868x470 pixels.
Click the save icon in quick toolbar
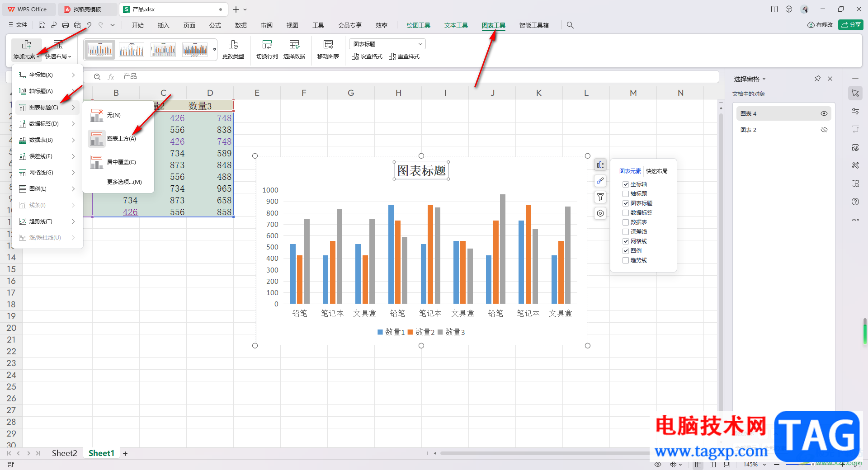point(42,25)
